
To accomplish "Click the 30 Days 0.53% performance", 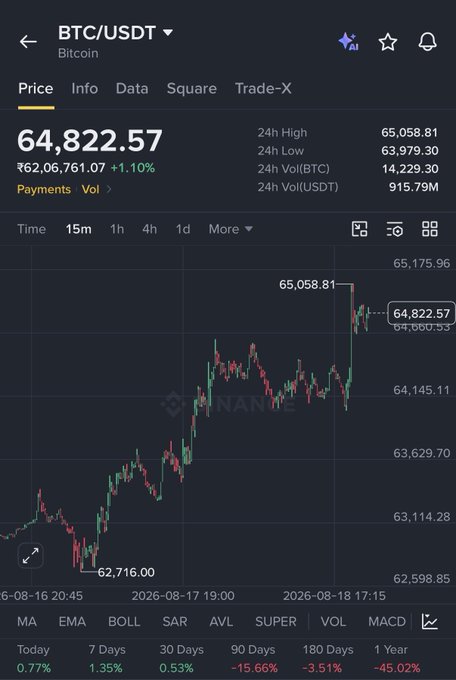I will (x=181, y=658).
